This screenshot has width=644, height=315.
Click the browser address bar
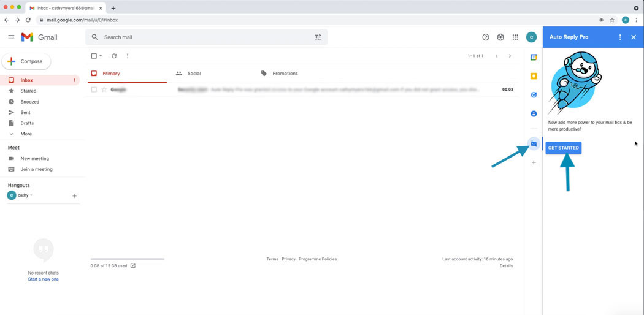(x=316, y=20)
